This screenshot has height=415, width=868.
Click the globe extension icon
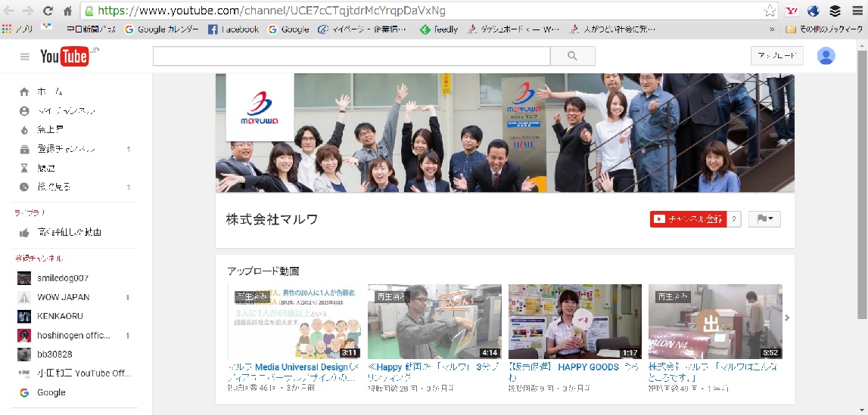pos(814,11)
